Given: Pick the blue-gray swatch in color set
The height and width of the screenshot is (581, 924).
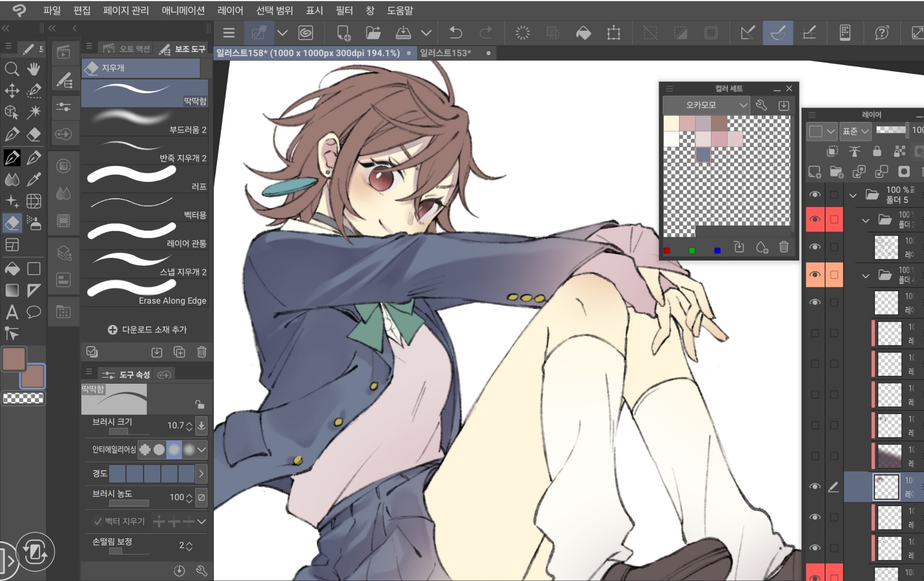Looking at the screenshot, I should (703, 155).
